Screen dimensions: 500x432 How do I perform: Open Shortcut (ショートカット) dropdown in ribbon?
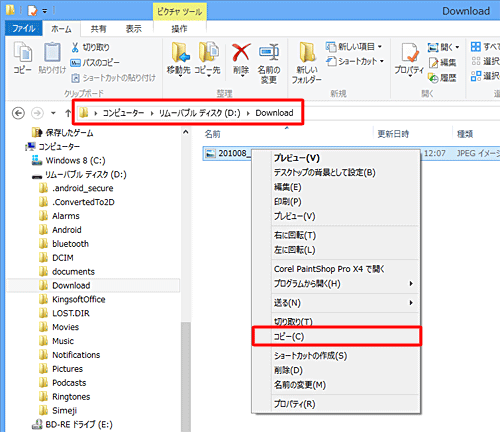click(x=355, y=61)
